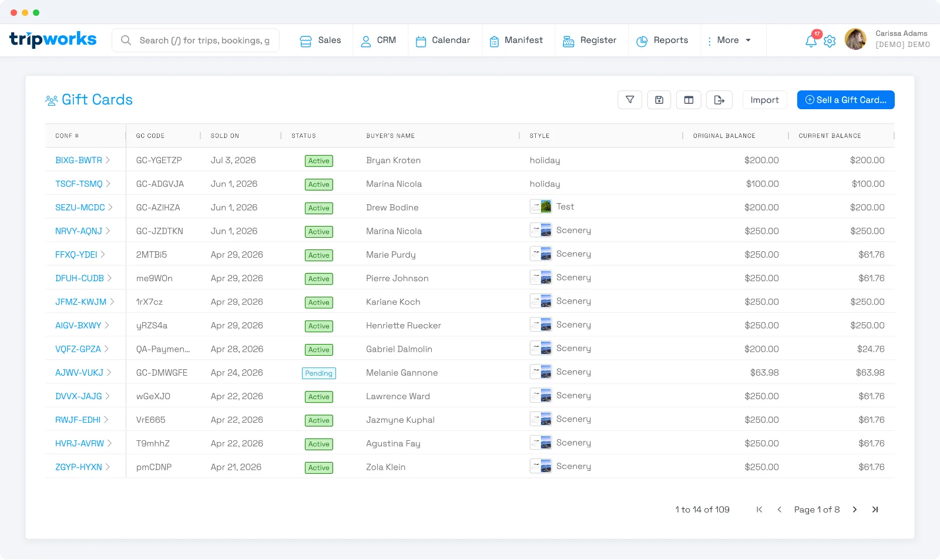
Task: Click Scenery thumbnail in Marie Purdy row
Action: click(x=540, y=254)
